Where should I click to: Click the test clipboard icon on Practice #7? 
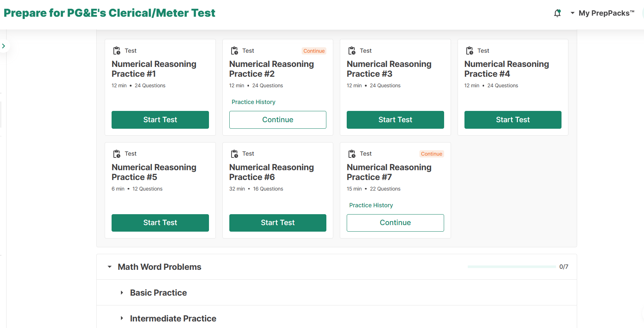pos(352,154)
